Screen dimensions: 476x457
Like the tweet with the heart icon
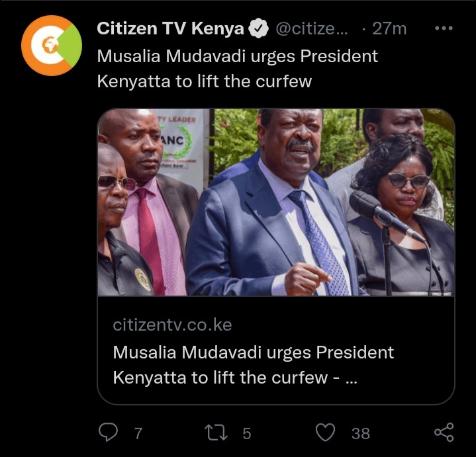pyautogui.click(x=326, y=432)
